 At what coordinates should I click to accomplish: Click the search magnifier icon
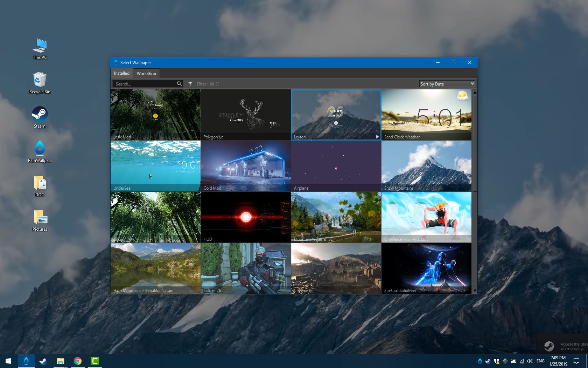(179, 84)
